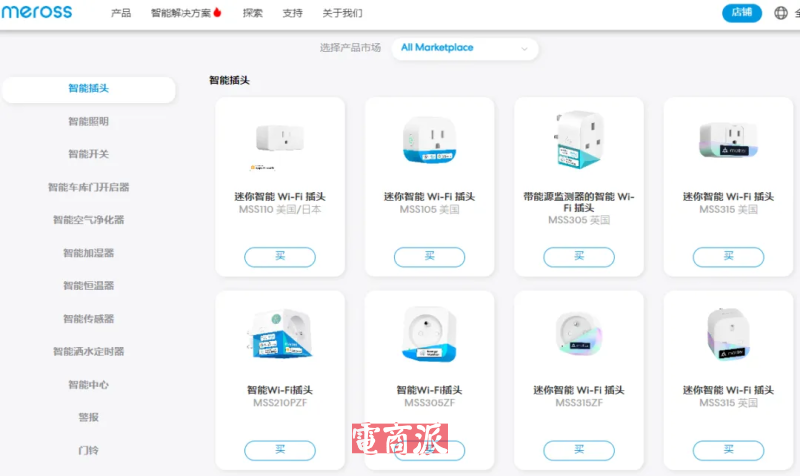Expand the All Marketplace dropdown
The height and width of the screenshot is (476, 800).
[464, 48]
